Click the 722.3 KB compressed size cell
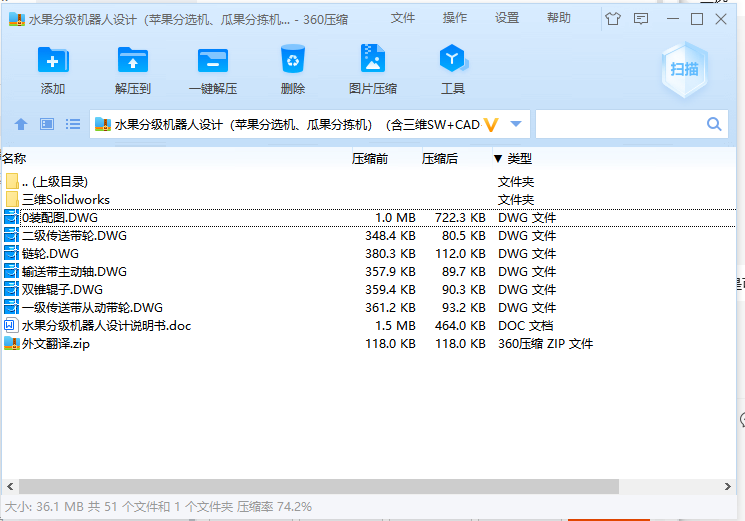Image resolution: width=745 pixels, height=521 pixels. point(460,218)
